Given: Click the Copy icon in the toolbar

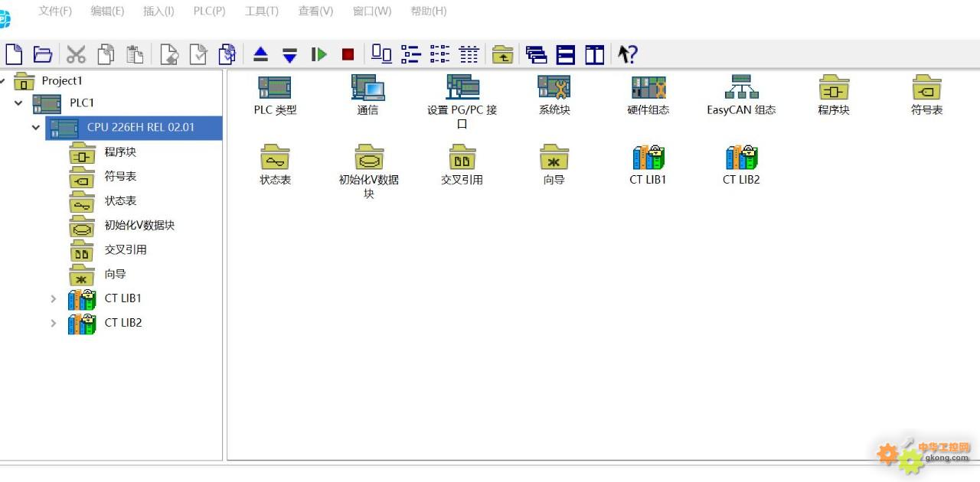Looking at the screenshot, I should click(106, 54).
